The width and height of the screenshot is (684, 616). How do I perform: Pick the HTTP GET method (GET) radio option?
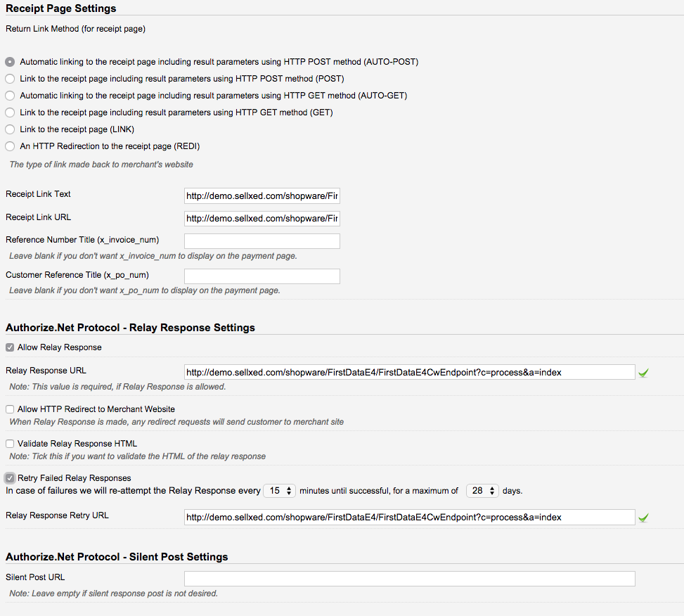10,113
